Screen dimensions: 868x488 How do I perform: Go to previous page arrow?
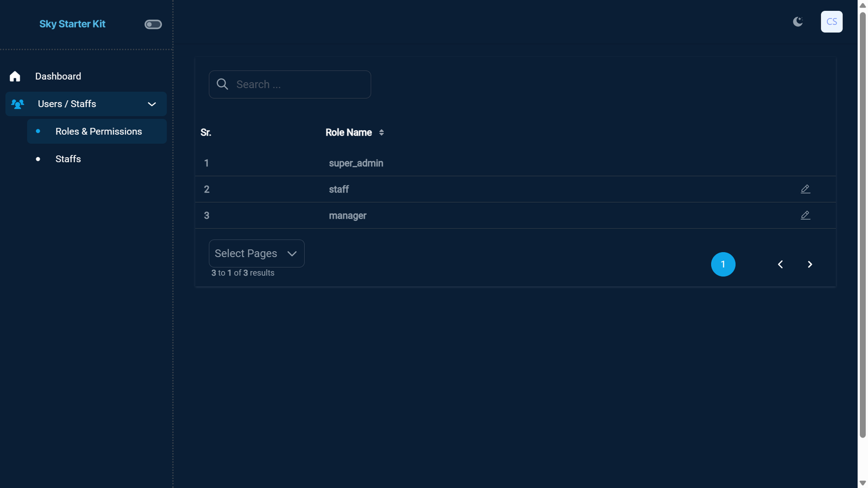(x=780, y=265)
